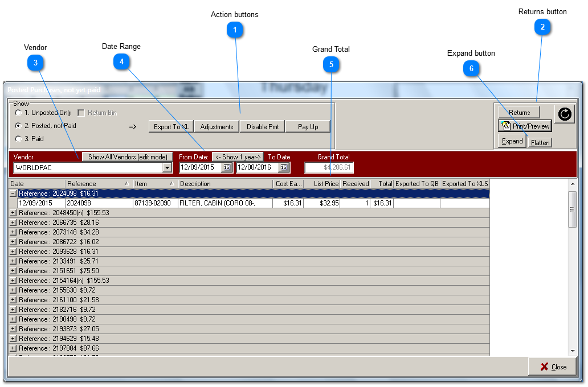588x387 pixels.
Task: Click the Show All Vendors button
Action: [x=128, y=157]
